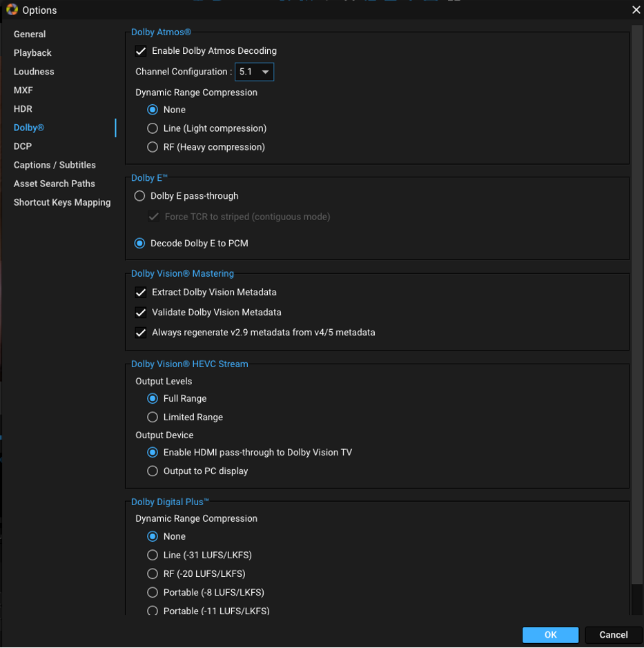
Task: Choose Limited Range output levels
Action: [153, 417]
